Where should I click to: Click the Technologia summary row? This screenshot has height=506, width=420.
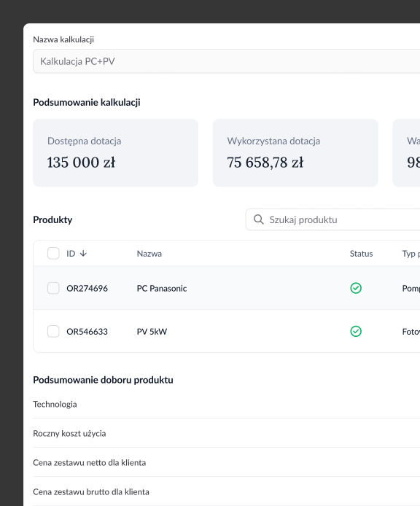226,404
